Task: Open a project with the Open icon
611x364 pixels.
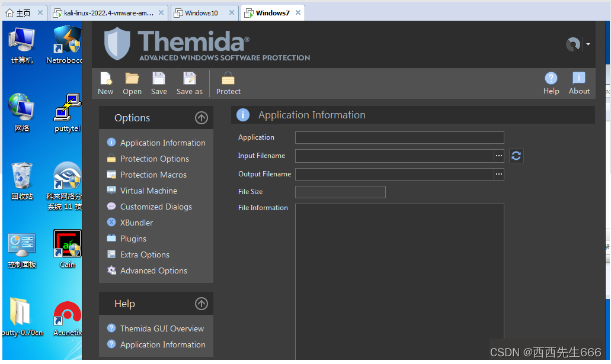Action: pyautogui.click(x=132, y=78)
